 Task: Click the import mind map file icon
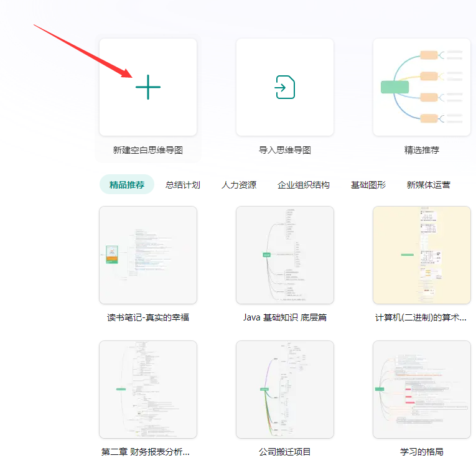click(284, 87)
